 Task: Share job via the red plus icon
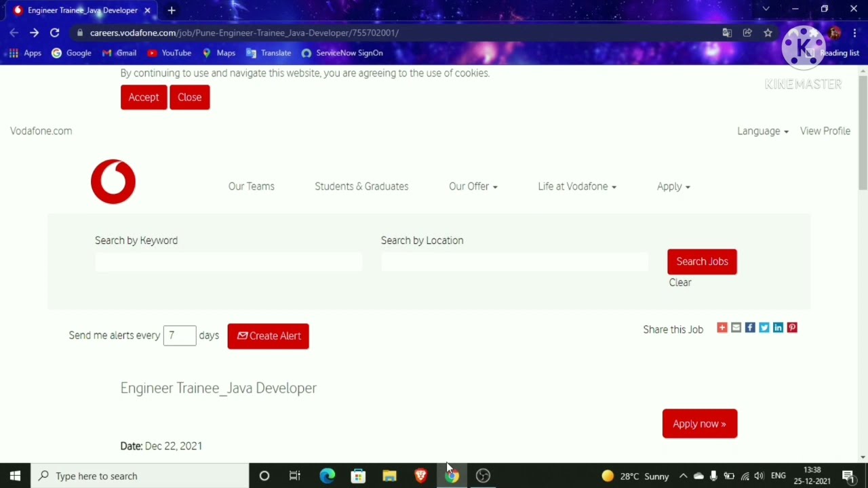coord(722,328)
